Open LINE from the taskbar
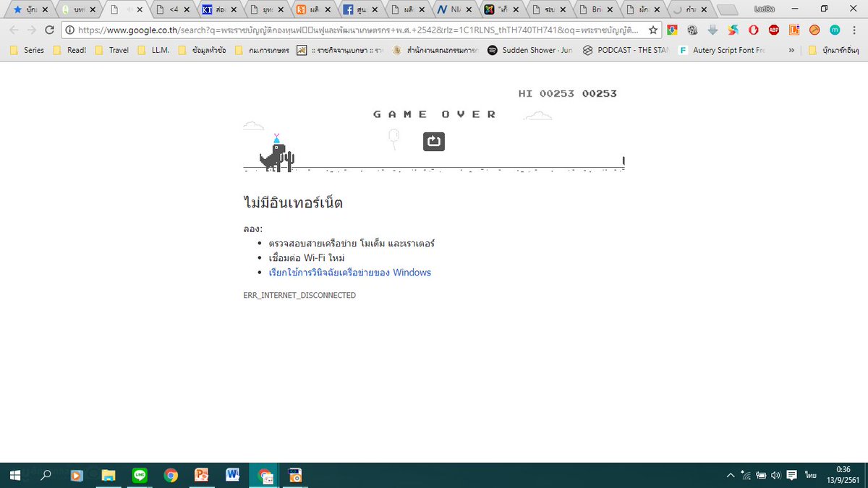The image size is (868, 488). point(140,475)
